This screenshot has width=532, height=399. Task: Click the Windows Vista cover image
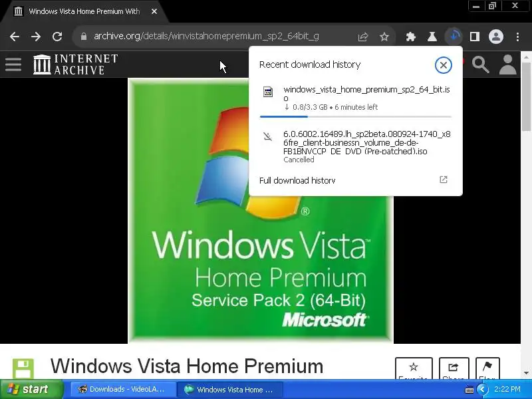[261, 211]
